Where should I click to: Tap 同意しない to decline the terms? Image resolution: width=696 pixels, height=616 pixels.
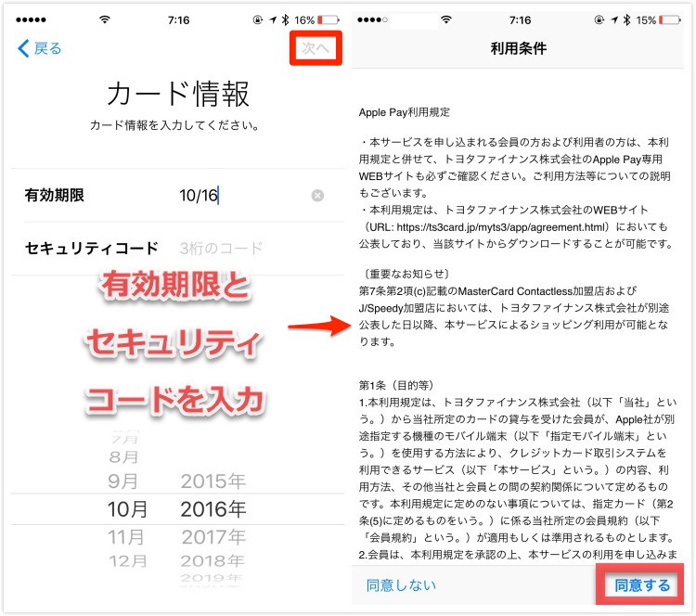[401, 585]
